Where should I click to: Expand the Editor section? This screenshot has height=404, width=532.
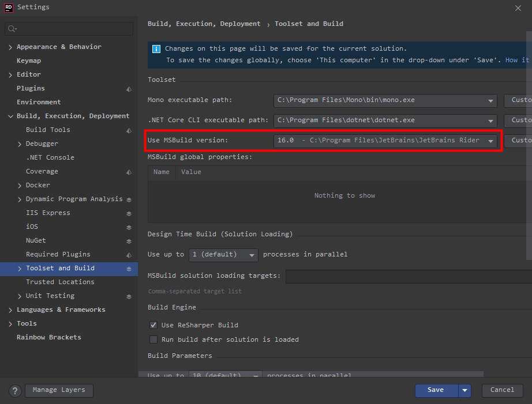10,75
